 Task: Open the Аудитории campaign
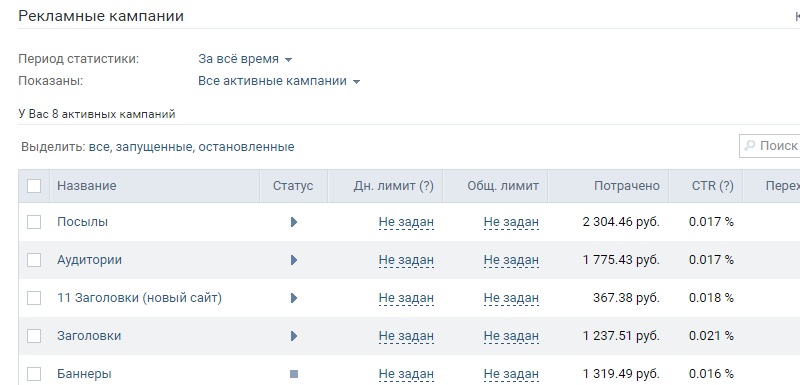89,260
